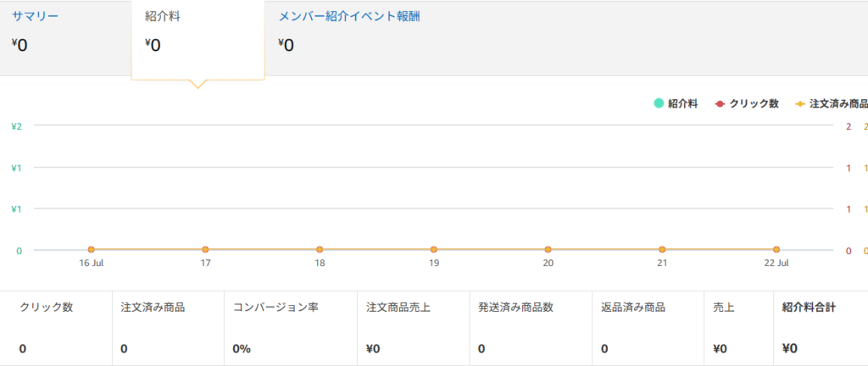Select the 紹介料 tab
The width and height of the screenshot is (868, 366).
pyautogui.click(x=198, y=39)
